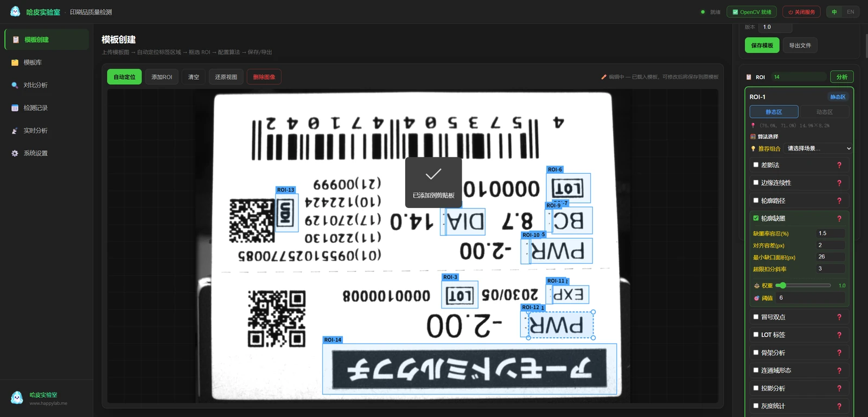Click the 哈皮实验室 logo icon in the header
868x417 pixels.
15,11
